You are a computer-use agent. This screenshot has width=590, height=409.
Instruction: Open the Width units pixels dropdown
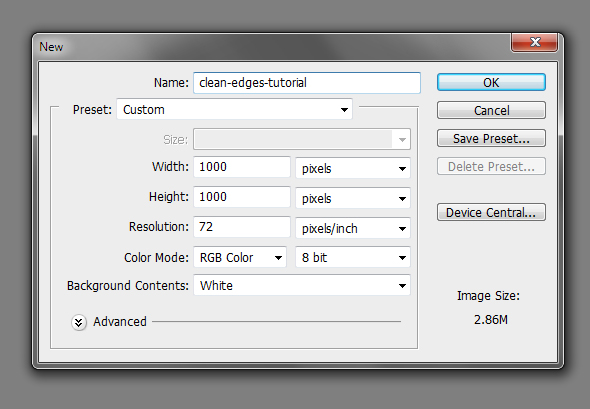click(x=353, y=168)
